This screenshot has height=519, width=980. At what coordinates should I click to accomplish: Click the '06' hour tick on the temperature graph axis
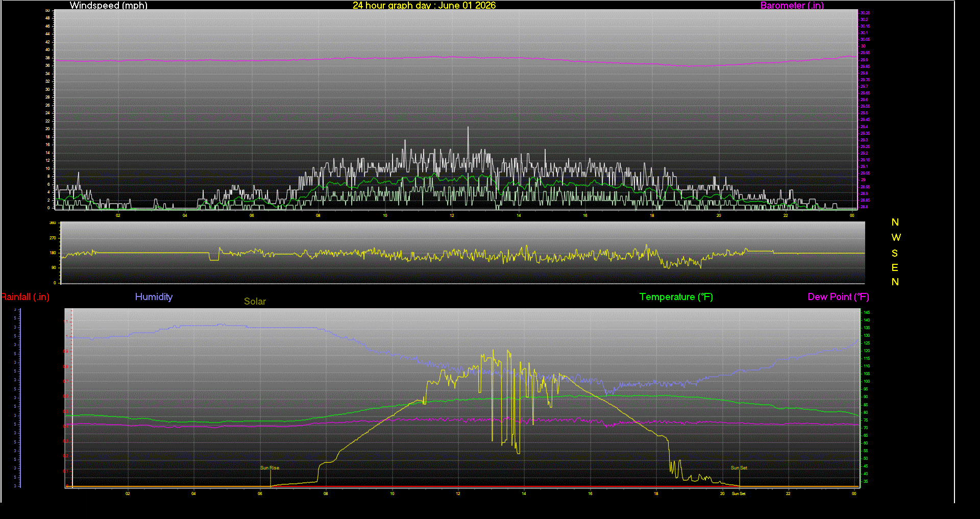[260, 493]
